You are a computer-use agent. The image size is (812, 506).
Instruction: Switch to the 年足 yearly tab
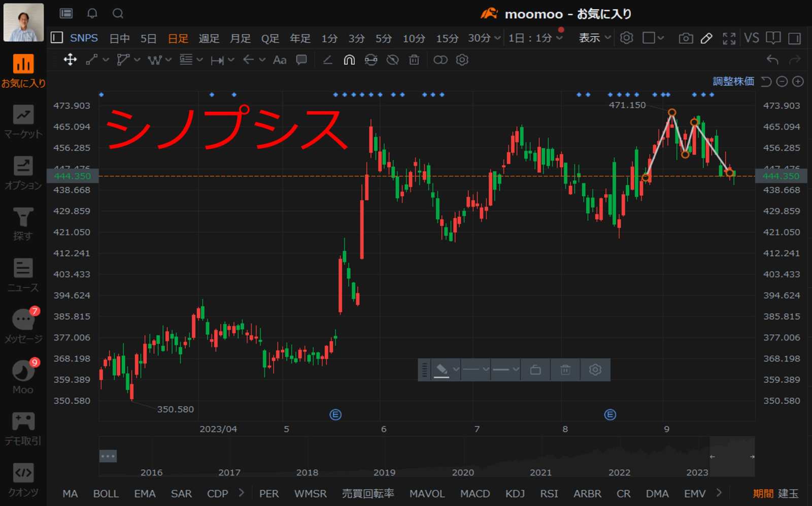pyautogui.click(x=300, y=39)
